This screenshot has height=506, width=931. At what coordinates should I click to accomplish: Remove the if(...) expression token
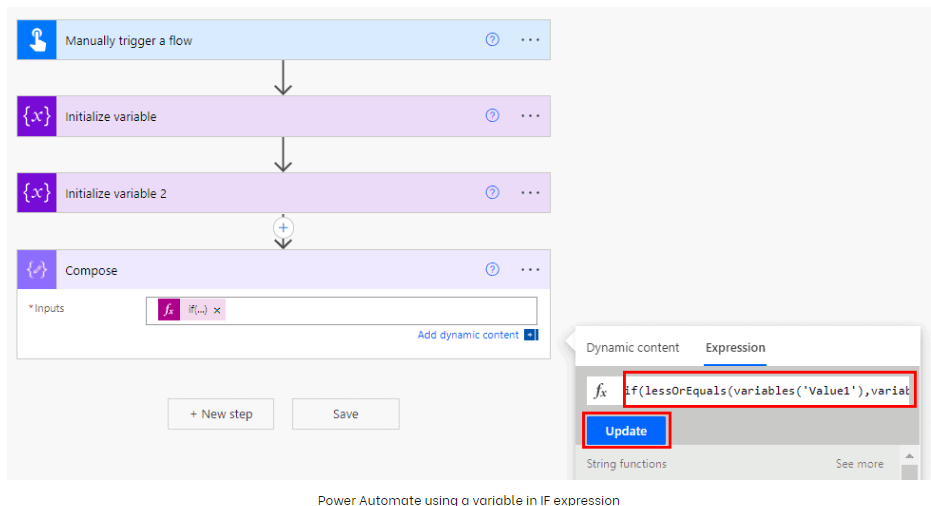coord(217,311)
